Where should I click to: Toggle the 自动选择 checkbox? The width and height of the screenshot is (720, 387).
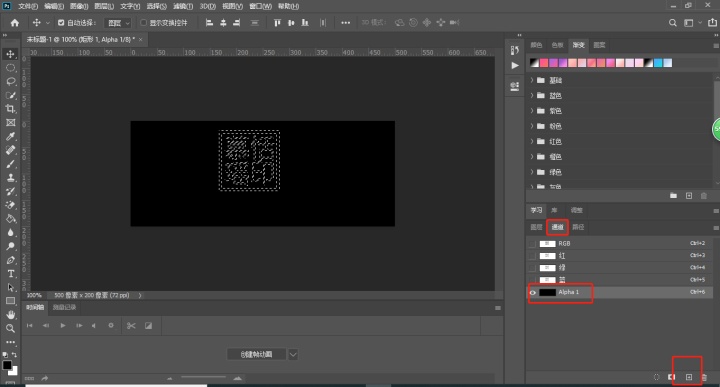point(61,22)
